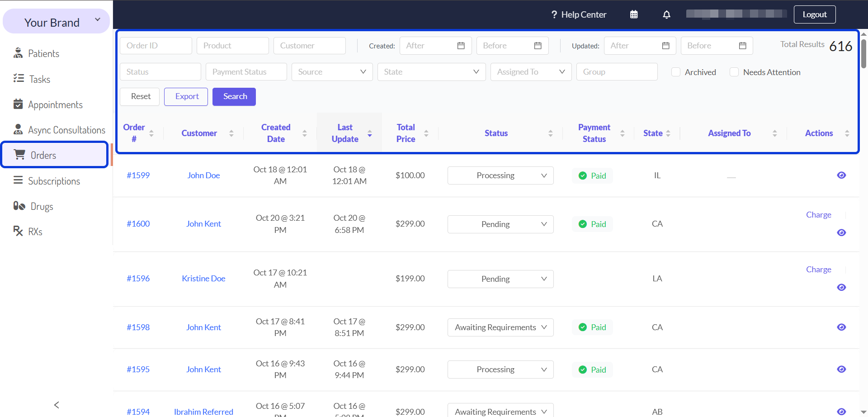Sort table by Total Price arrows
The height and width of the screenshot is (417, 868).
[x=426, y=133]
